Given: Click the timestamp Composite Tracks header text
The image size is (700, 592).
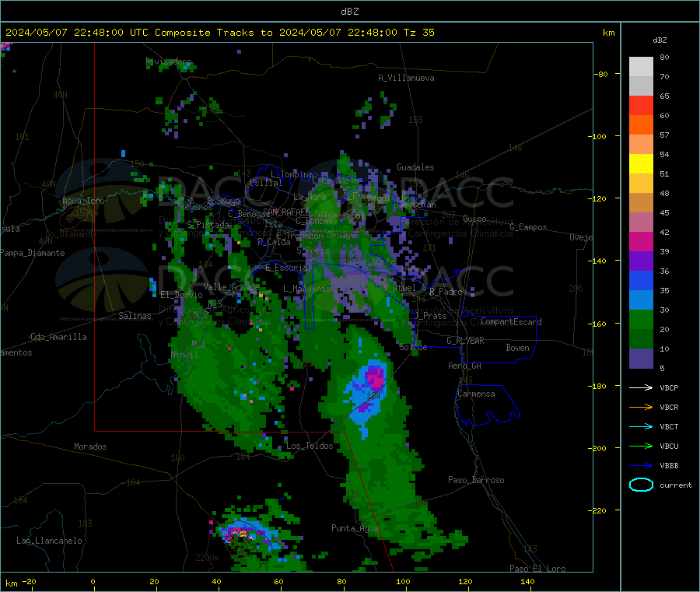Looking at the screenshot, I should (x=219, y=33).
